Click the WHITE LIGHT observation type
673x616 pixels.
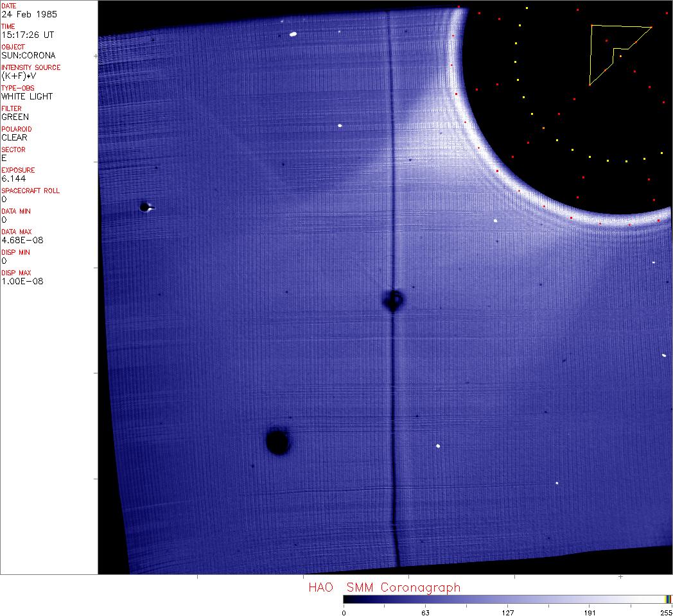pyautogui.click(x=27, y=96)
